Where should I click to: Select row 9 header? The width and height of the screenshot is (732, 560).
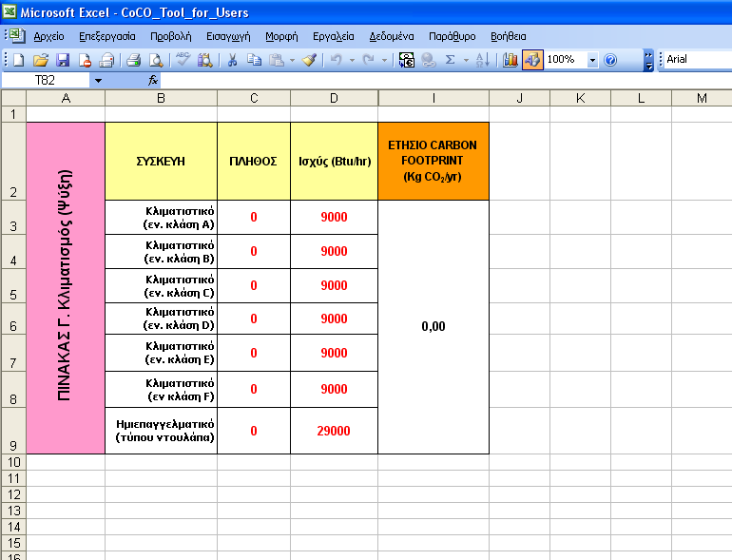point(13,431)
